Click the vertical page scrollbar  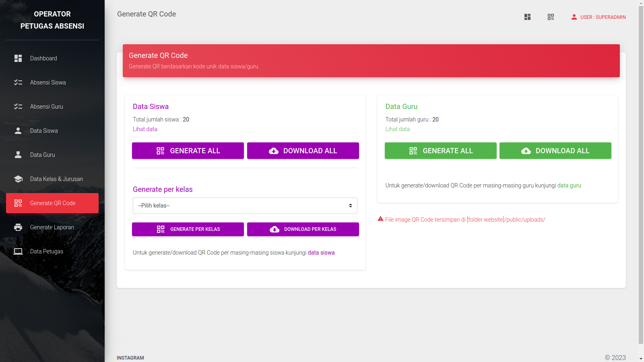[641, 173]
